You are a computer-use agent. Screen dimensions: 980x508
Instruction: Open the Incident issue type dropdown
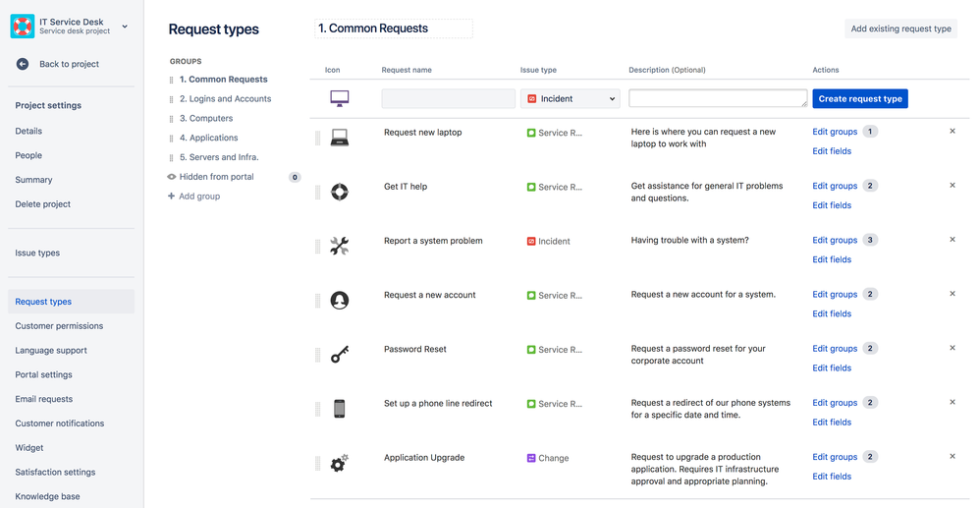[570, 98]
